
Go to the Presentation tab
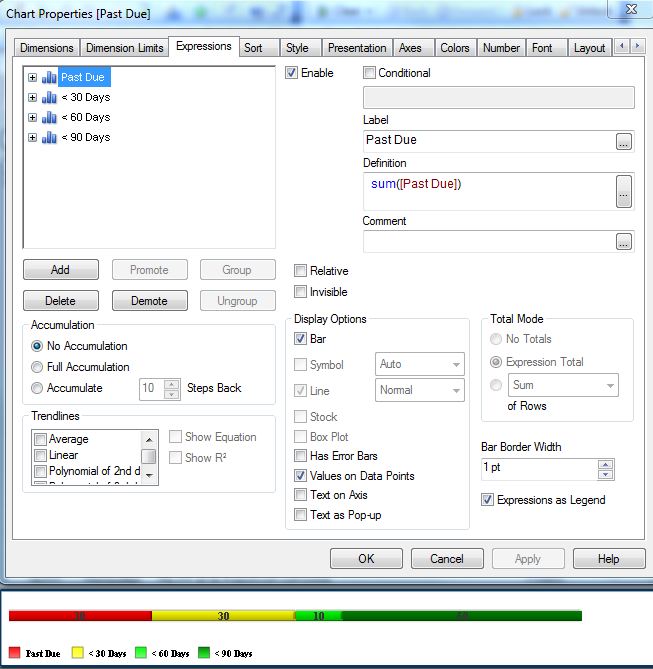(x=357, y=48)
